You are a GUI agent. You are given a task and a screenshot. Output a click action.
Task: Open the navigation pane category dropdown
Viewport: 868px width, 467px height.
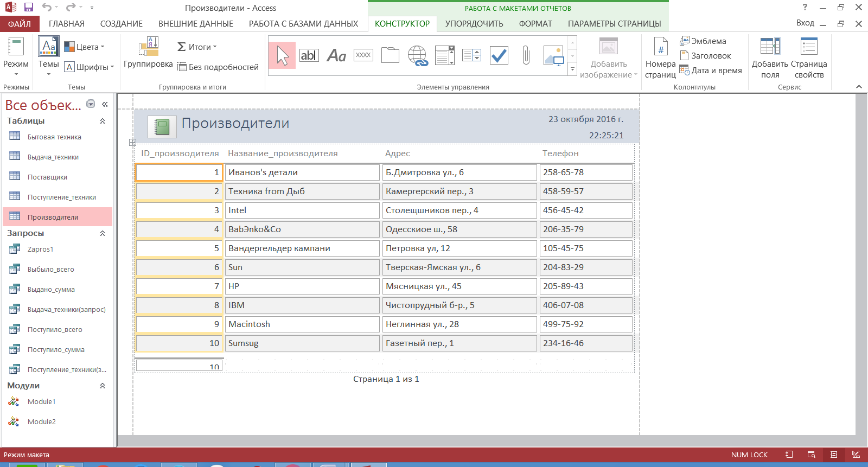91,104
